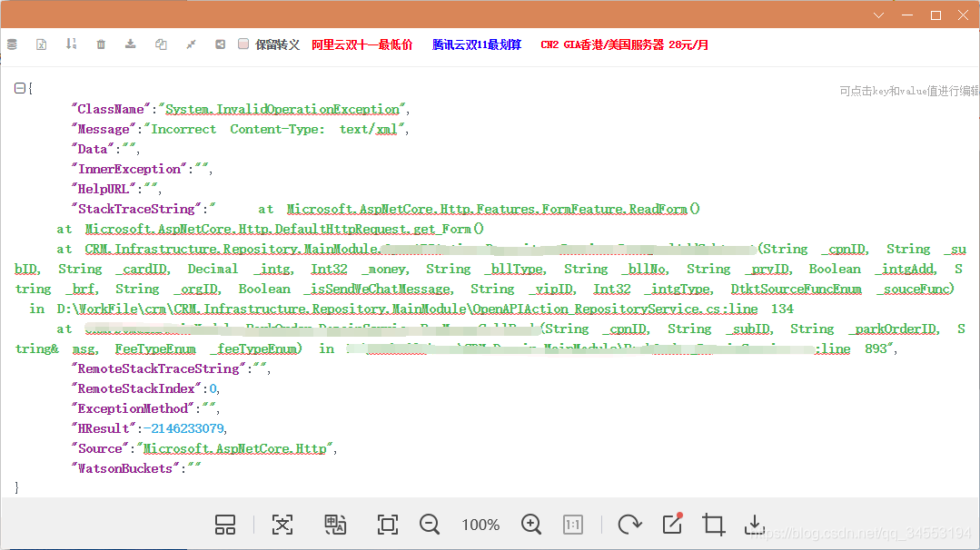The height and width of the screenshot is (550, 980).
Task: Rotate the image clockwise
Action: click(x=629, y=525)
